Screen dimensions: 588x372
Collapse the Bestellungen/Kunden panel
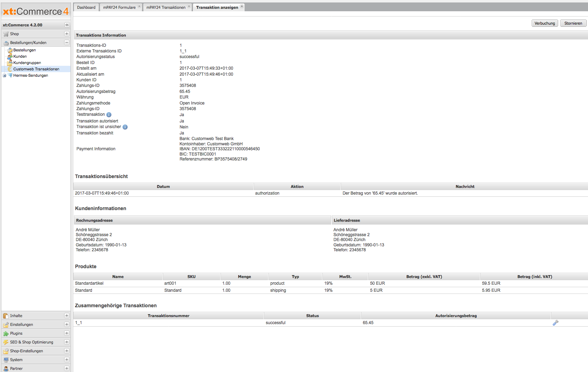tap(67, 43)
